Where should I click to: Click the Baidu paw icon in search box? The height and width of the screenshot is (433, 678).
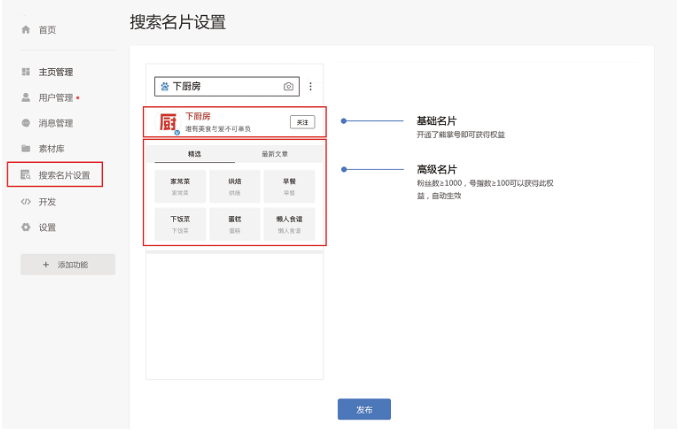coord(164,87)
